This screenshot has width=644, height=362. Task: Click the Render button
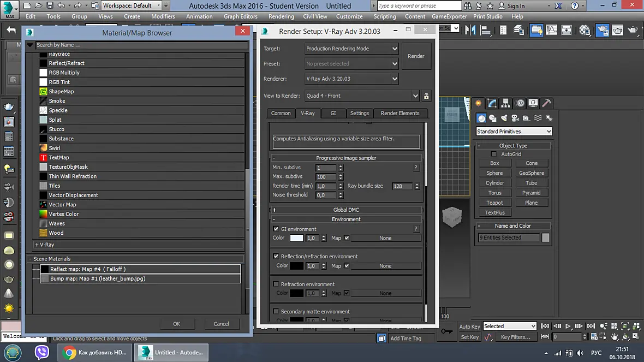click(x=416, y=56)
